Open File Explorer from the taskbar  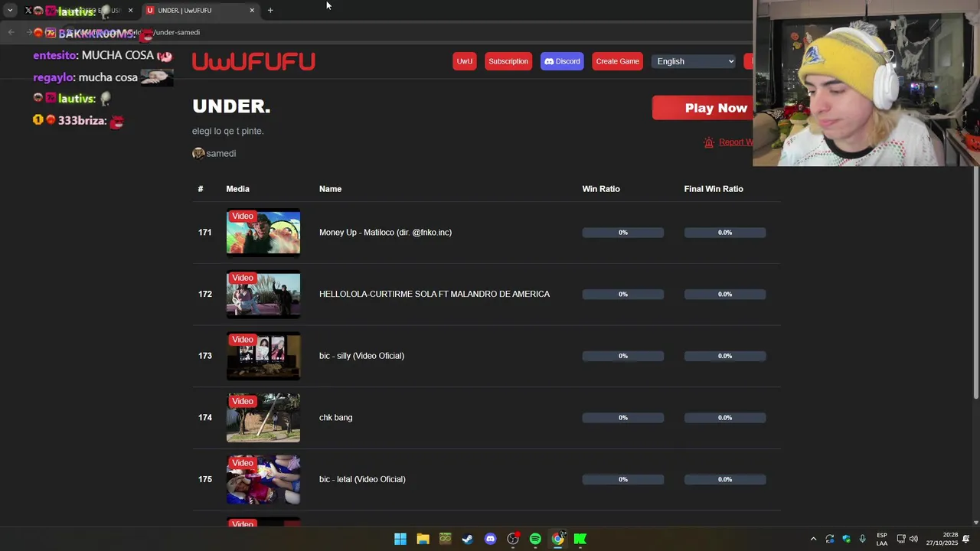tap(423, 539)
